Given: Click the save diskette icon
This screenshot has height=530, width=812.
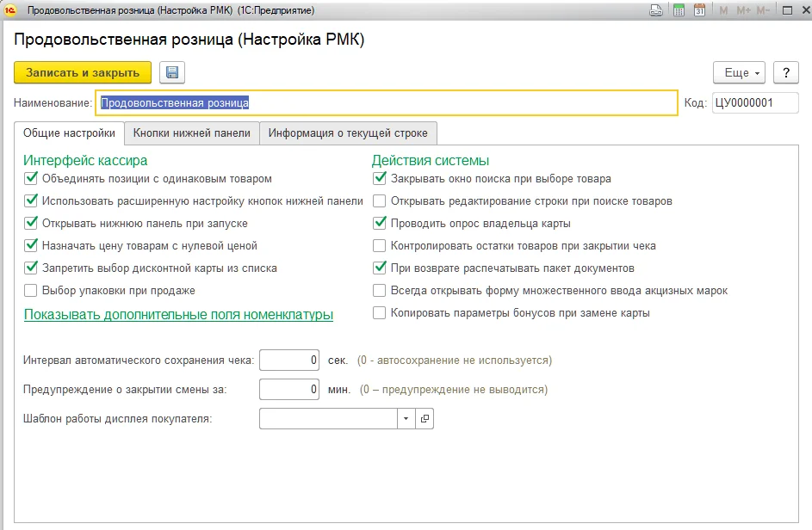Looking at the screenshot, I should [172, 72].
